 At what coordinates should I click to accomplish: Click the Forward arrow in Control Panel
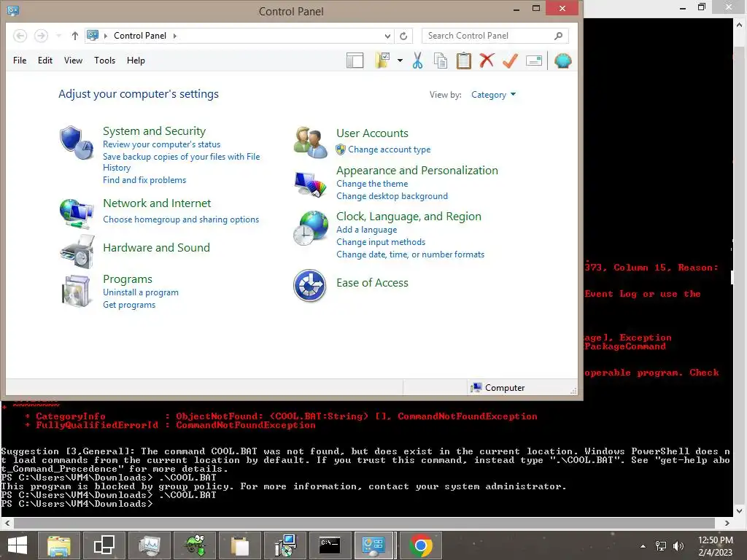point(41,36)
